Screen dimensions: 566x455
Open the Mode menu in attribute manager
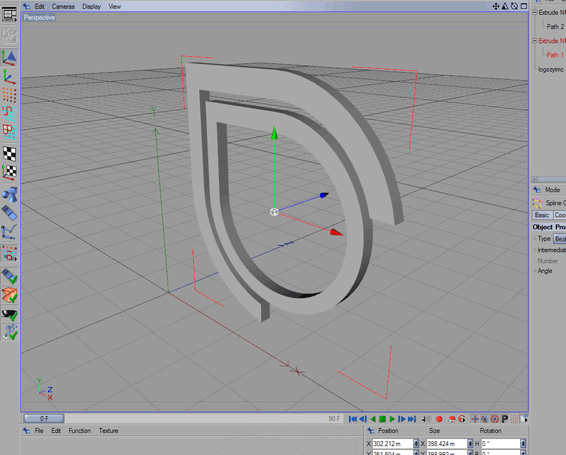552,190
